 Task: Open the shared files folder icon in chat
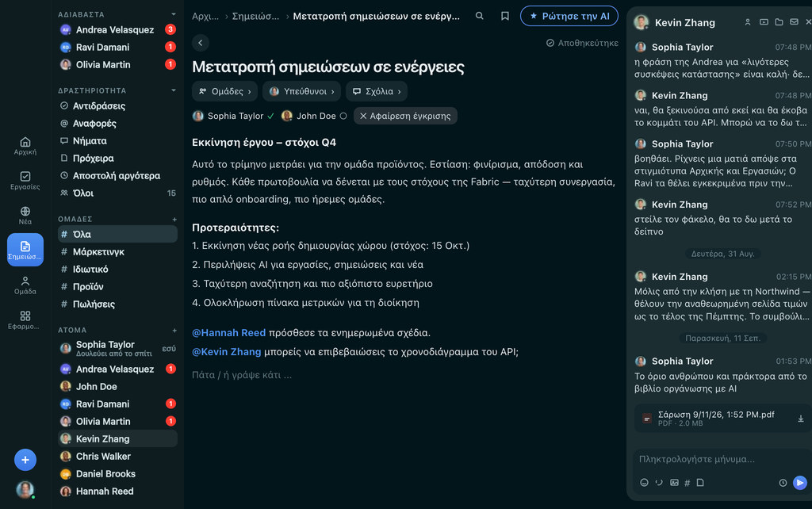click(x=779, y=21)
